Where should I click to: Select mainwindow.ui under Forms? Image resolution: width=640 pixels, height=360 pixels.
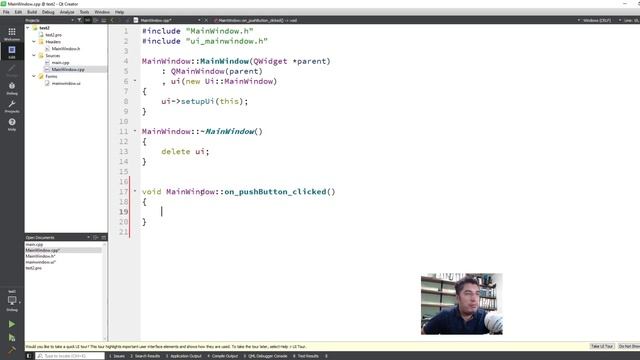click(66, 83)
